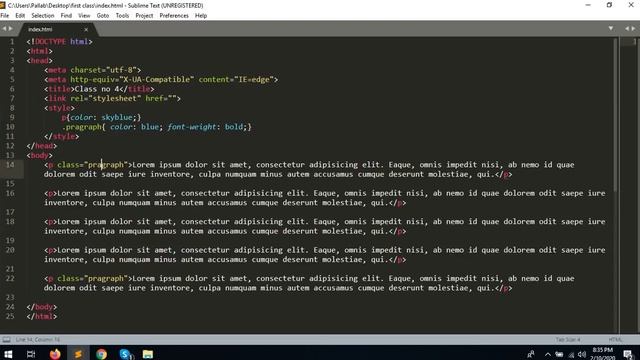Place cursor on the DOCTYPE html line
640x360 pixels.
click(x=60, y=42)
